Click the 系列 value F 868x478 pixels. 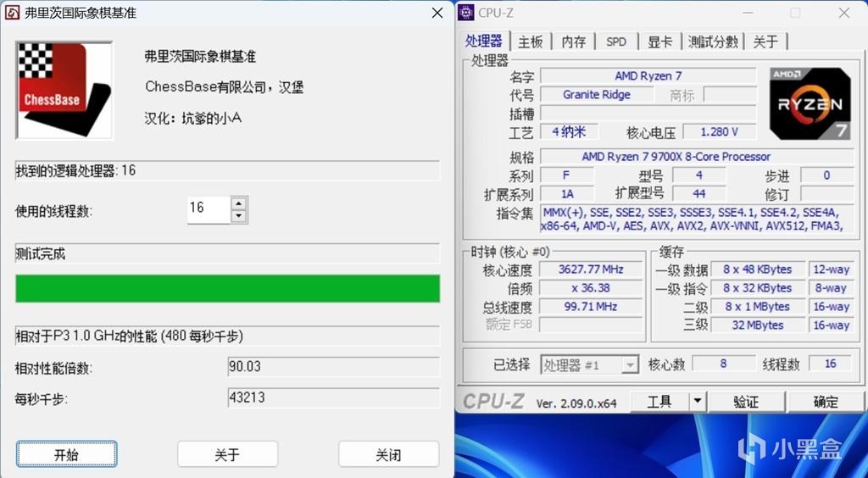[567, 175]
